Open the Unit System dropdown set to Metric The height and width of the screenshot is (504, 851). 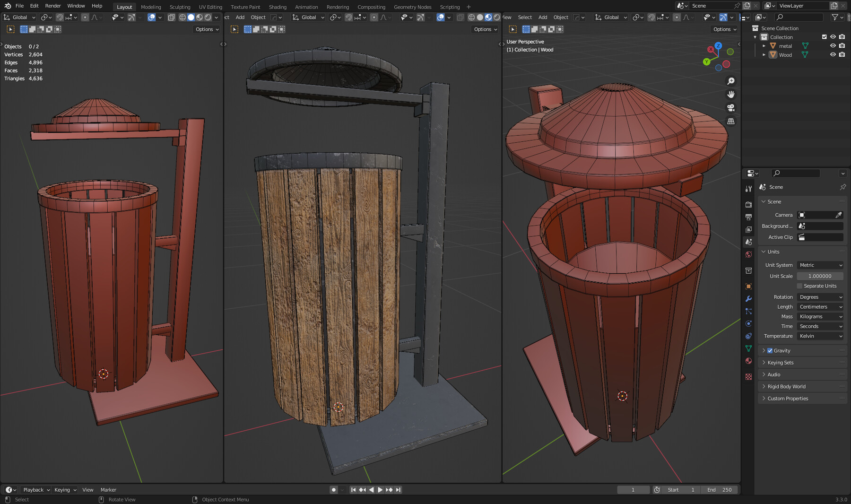(820, 265)
